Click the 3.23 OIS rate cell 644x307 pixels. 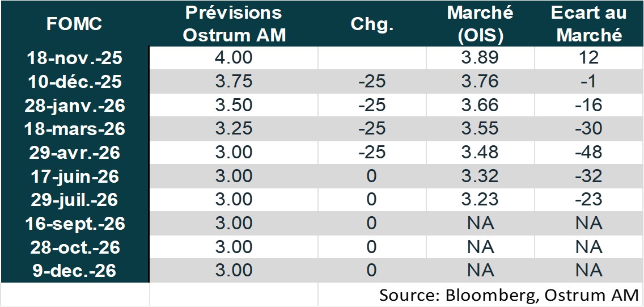(x=480, y=200)
